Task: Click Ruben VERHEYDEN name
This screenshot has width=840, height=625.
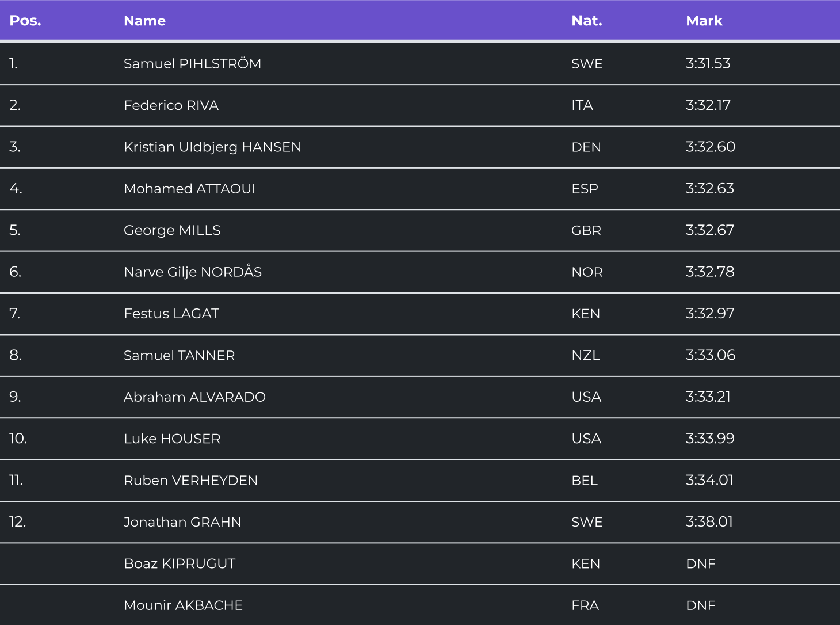Action: (x=190, y=480)
